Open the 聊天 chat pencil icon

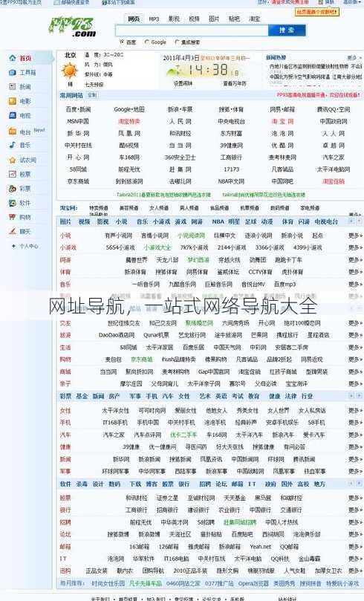click(13, 232)
